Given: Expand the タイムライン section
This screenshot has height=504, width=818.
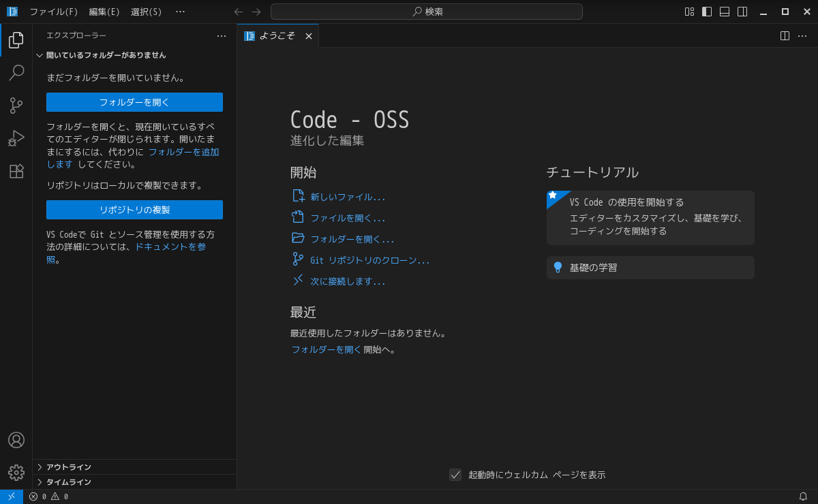Looking at the screenshot, I should pos(68,482).
